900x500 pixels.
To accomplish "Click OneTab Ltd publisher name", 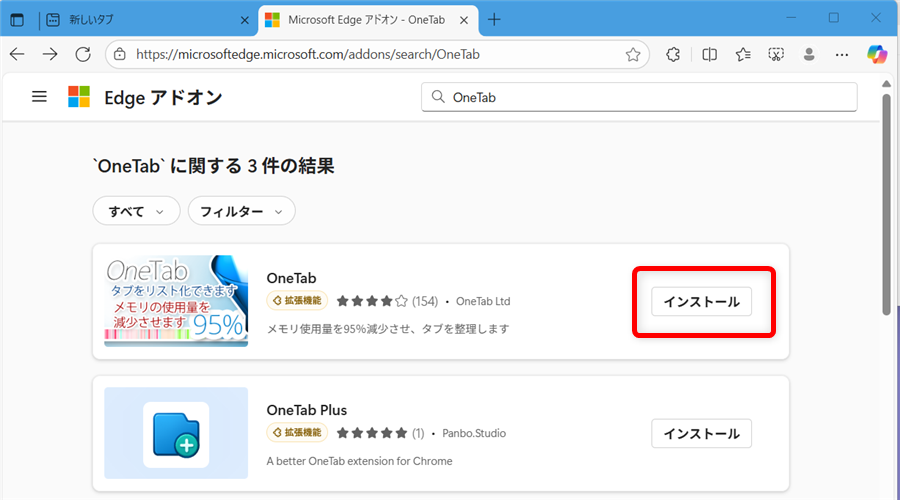I will (483, 301).
